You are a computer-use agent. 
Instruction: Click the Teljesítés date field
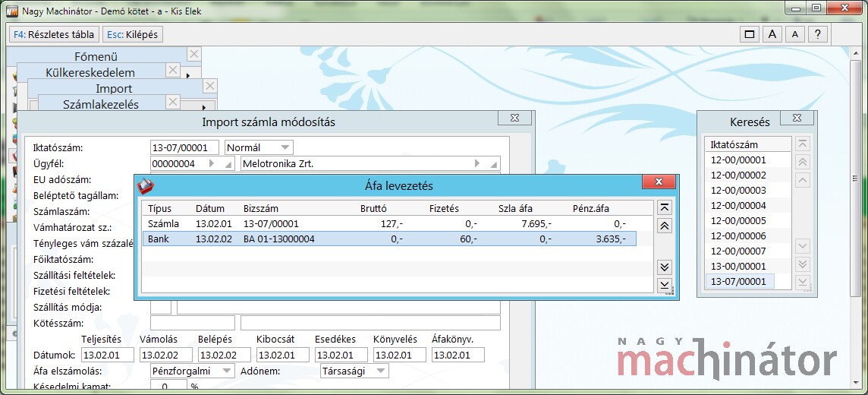pos(108,355)
